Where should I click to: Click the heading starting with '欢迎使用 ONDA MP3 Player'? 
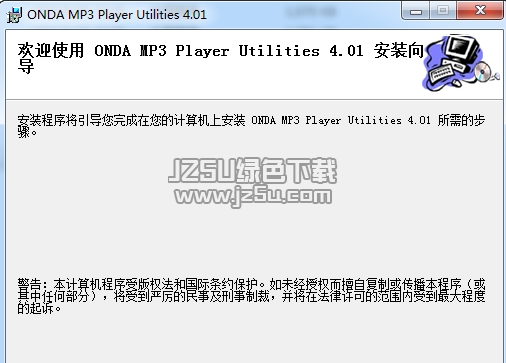click(221, 58)
